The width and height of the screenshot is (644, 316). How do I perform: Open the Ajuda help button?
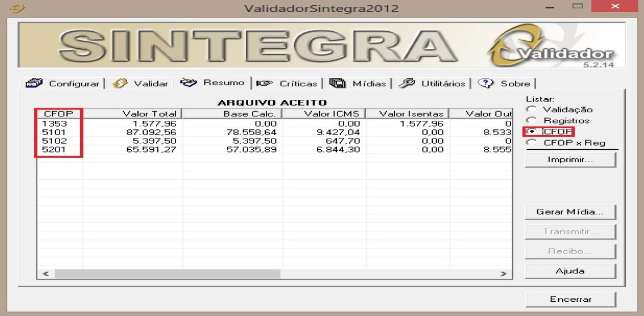(570, 271)
